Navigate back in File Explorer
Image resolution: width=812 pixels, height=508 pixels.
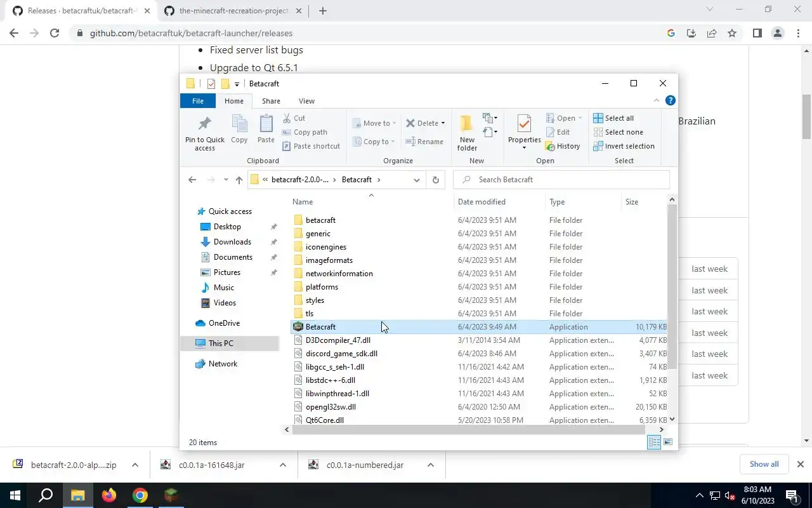(x=192, y=180)
